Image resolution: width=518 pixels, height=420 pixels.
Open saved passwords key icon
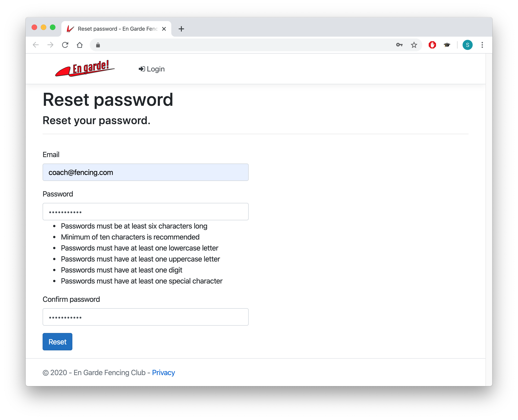pos(399,45)
